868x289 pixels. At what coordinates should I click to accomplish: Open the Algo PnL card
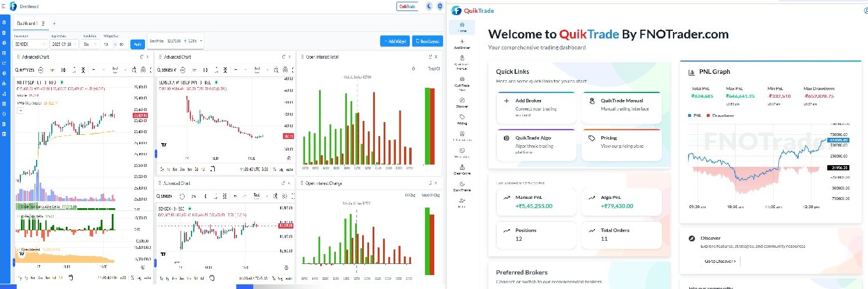tap(621, 201)
